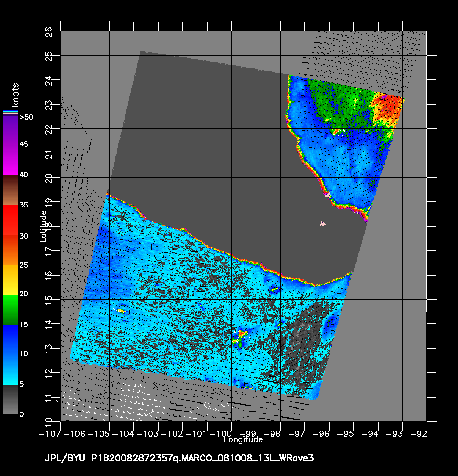Screen dimensions: 458x476
Task: Click the 'Longitude' axis title
Action: coord(243,440)
